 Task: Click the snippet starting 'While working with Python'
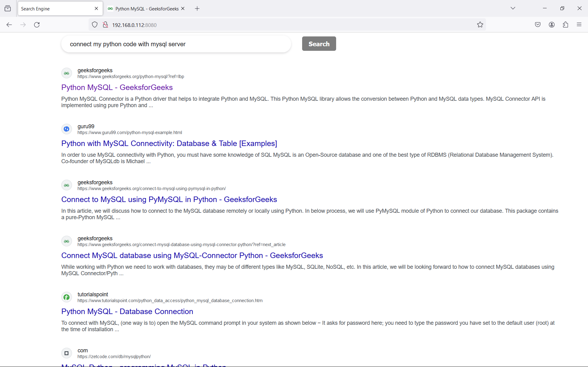point(308,270)
